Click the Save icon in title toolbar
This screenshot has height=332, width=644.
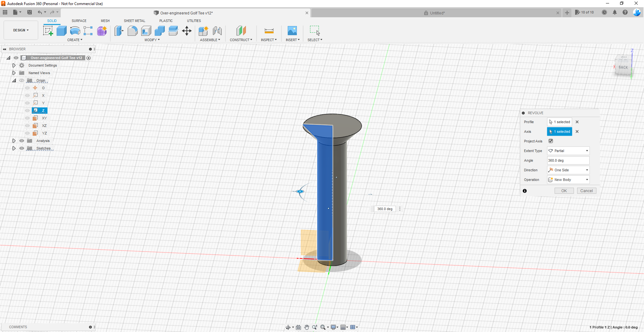(x=30, y=12)
